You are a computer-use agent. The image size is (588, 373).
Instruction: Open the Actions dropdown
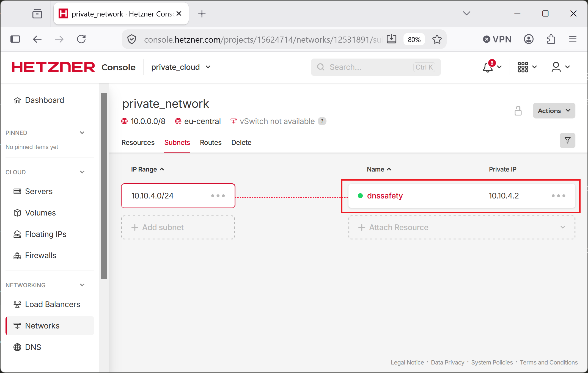[554, 111]
